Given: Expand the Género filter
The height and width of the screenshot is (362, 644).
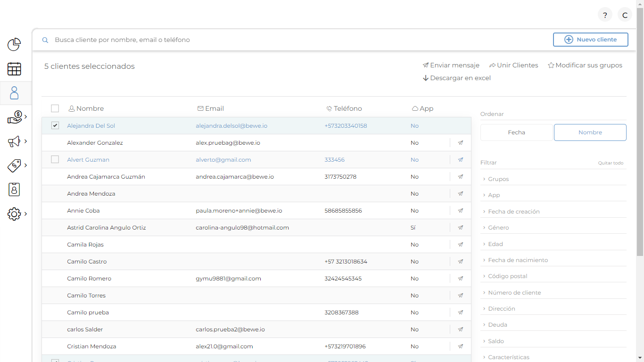Looking at the screenshot, I should [553, 228].
